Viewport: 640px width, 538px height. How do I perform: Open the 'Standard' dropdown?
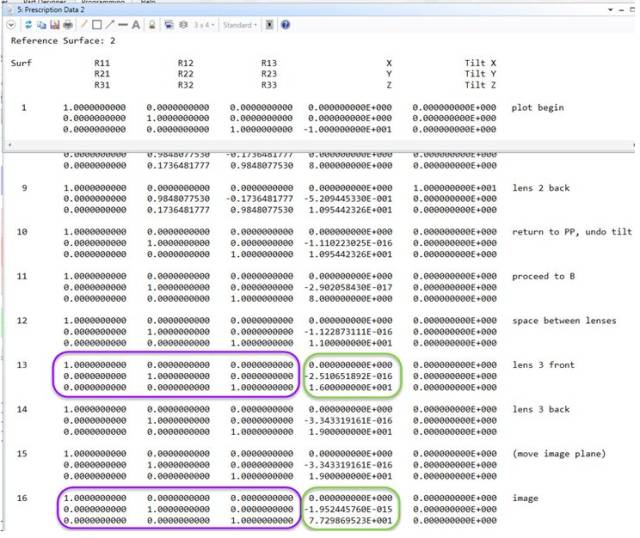(x=239, y=24)
